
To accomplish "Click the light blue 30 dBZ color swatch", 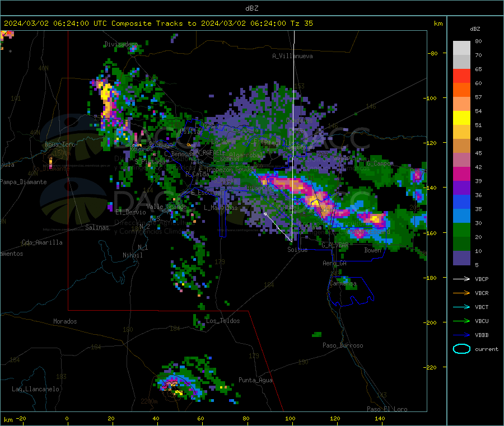I will [461, 216].
